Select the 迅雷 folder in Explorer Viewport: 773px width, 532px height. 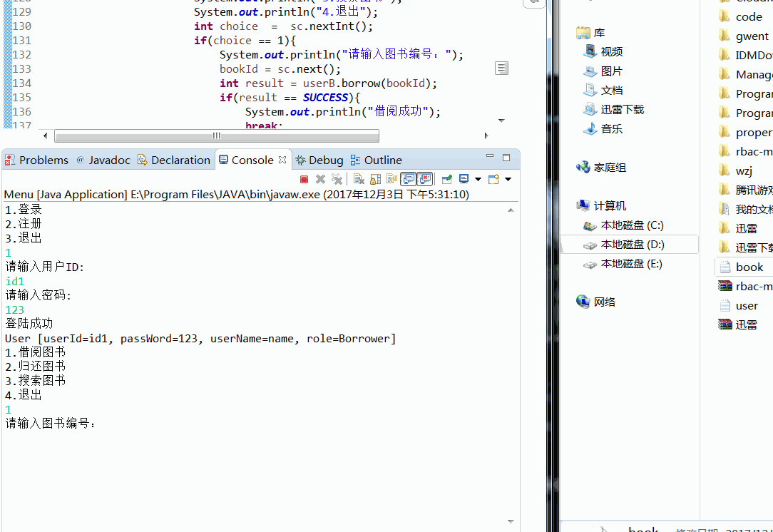(738, 229)
